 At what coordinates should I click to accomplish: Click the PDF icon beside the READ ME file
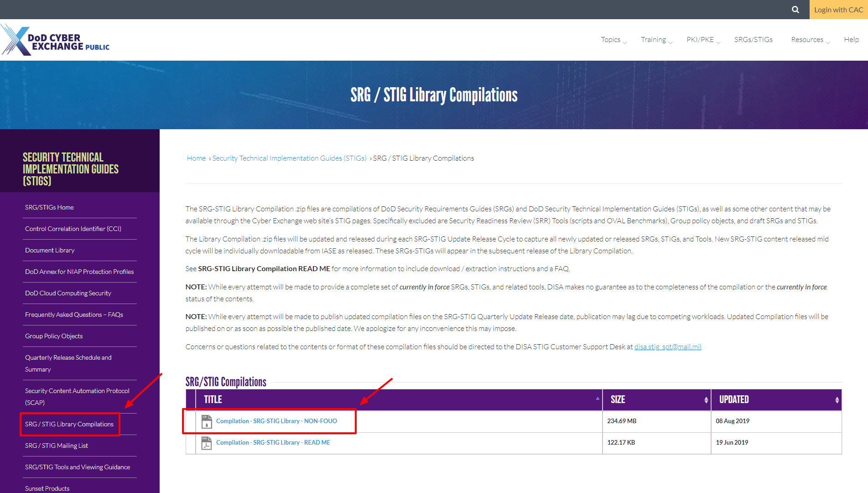(206, 442)
